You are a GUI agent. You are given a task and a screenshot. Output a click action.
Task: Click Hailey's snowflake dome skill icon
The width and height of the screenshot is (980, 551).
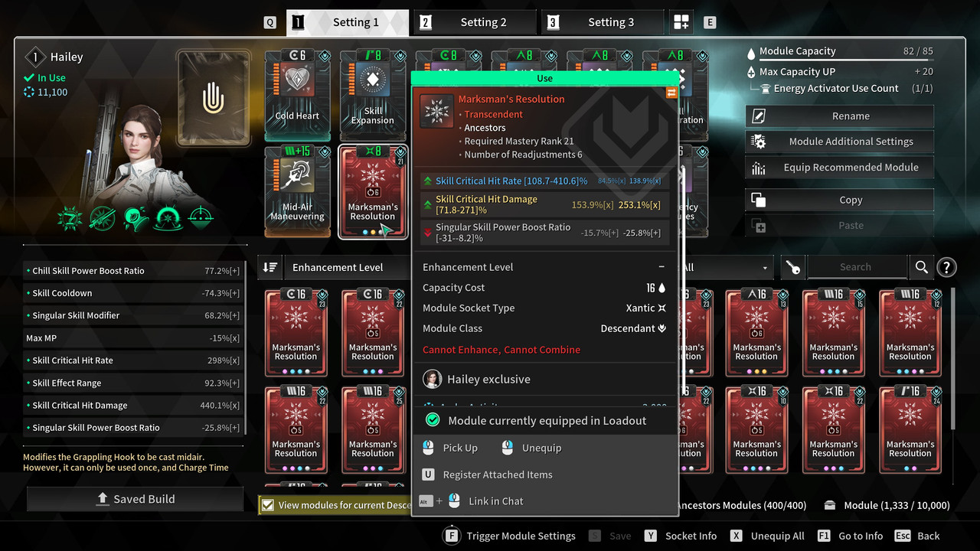[168, 218]
